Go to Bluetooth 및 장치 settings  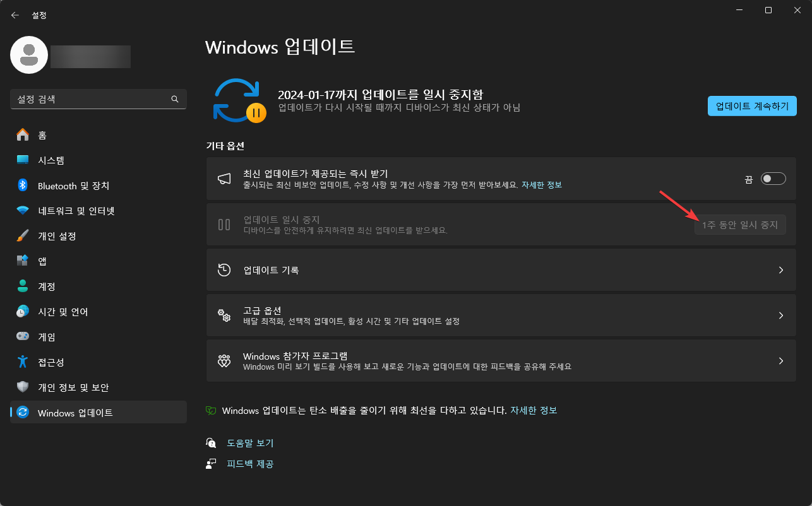[x=99, y=185]
